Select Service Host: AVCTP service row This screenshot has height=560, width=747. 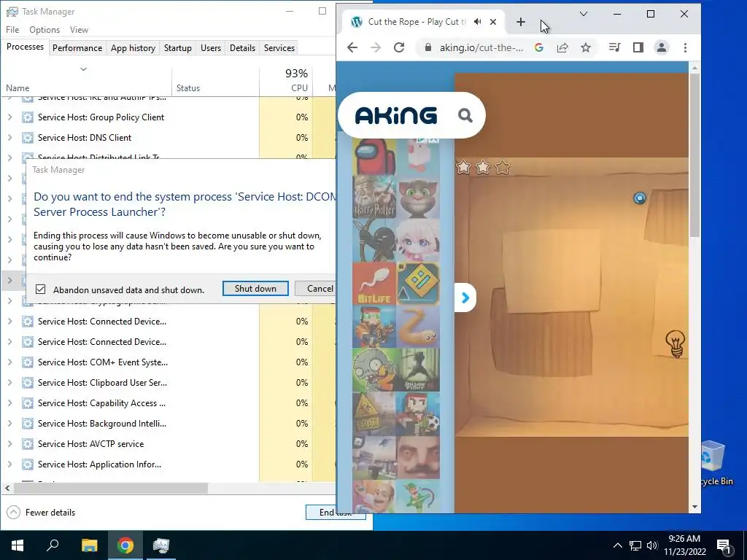click(169, 444)
